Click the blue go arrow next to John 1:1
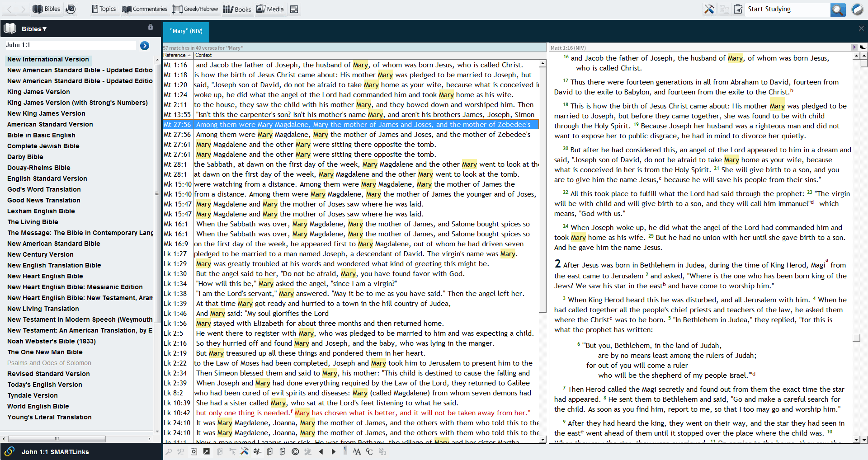The height and width of the screenshot is (460, 868). pyautogui.click(x=145, y=45)
